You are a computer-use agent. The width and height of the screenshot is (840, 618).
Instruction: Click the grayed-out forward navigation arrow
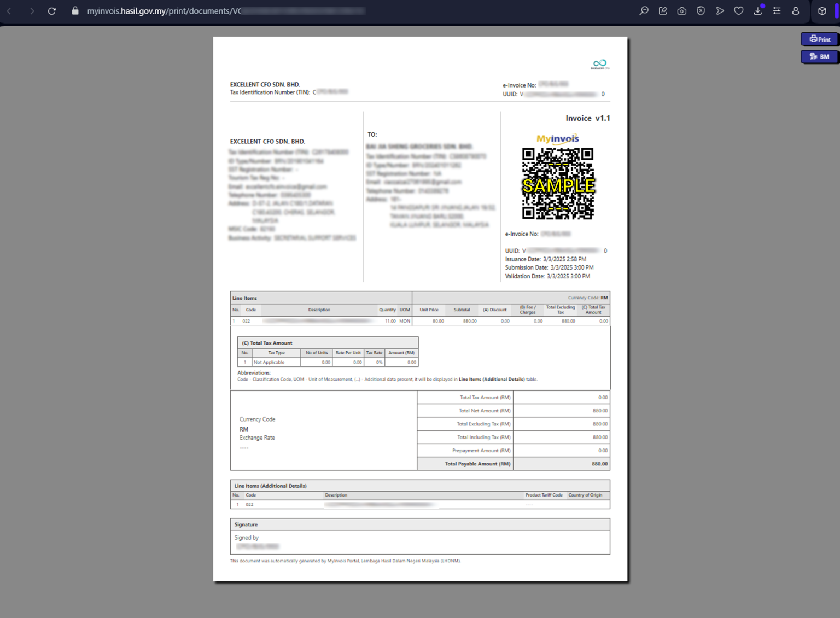[x=32, y=10]
